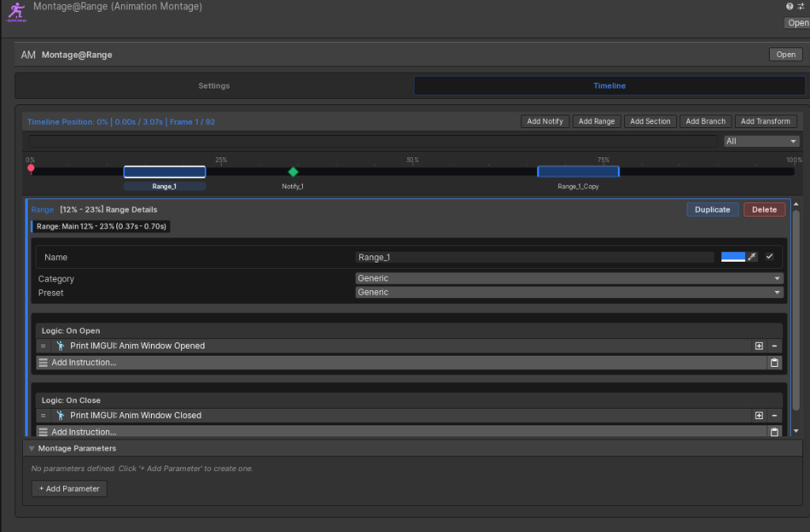Screen dimensions: 810x532
Task: Delete the selected range
Action: 764,209
